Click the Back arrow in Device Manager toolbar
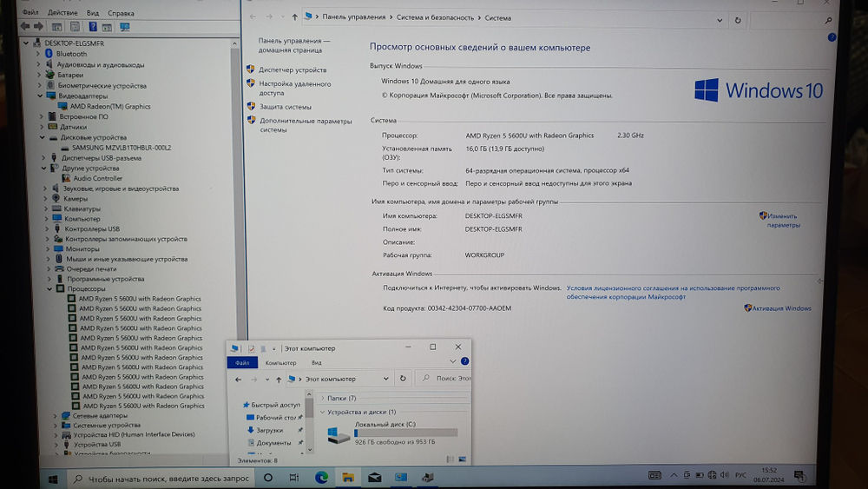The height and width of the screenshot is (489, 868). click(x=25, y=26)
